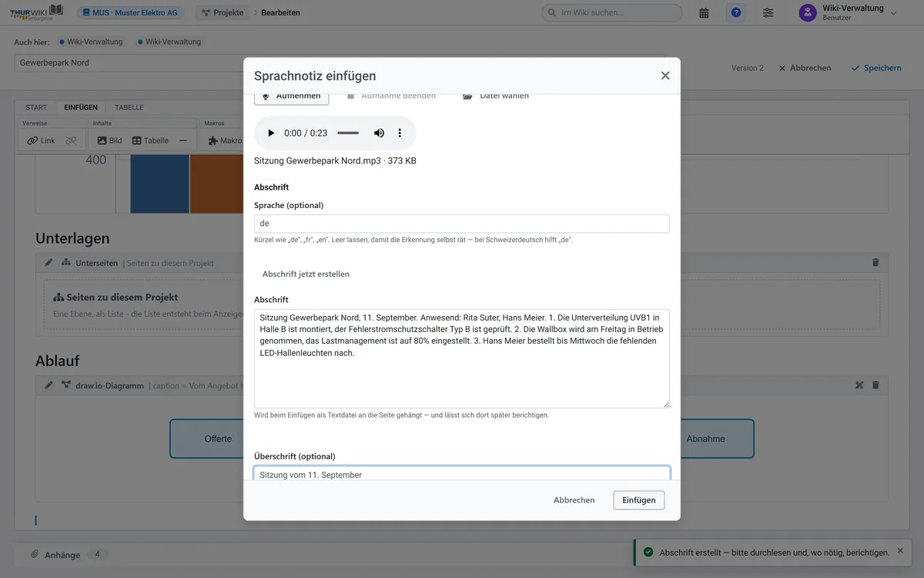Open the help question-mark icon
This screenshot has width=924, height=578.
click(x=736, y=12)
